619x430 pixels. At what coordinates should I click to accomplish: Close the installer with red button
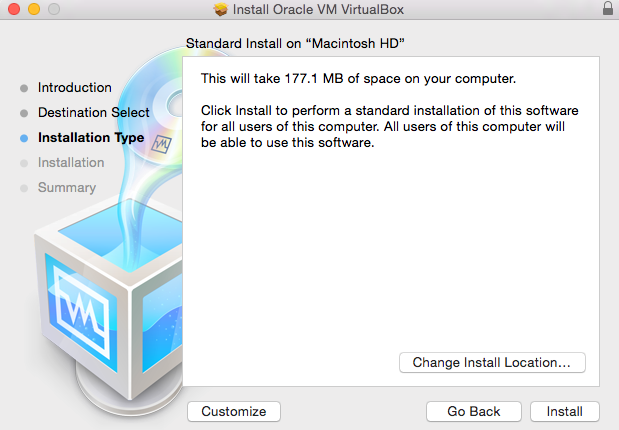point(11,10)
